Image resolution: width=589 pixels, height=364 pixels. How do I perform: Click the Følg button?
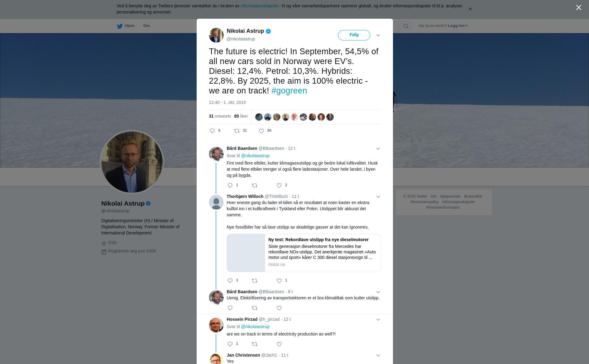coord(354,35)
